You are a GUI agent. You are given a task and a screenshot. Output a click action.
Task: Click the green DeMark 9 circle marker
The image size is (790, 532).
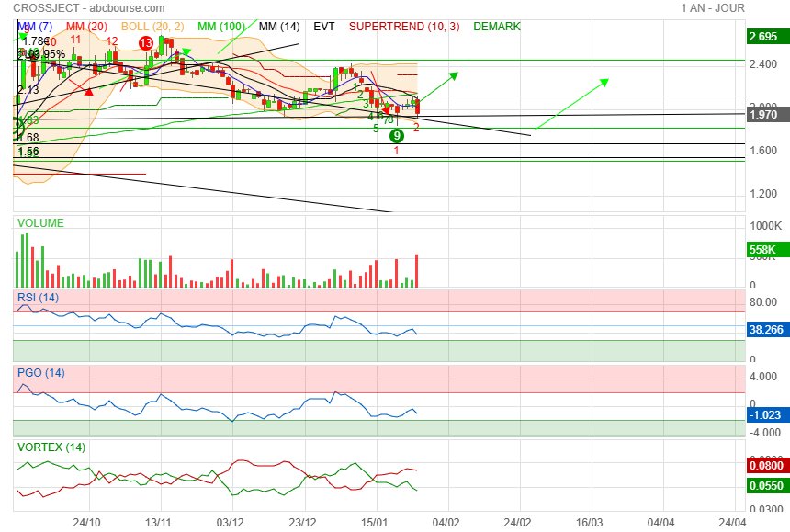tap(396, 135)
